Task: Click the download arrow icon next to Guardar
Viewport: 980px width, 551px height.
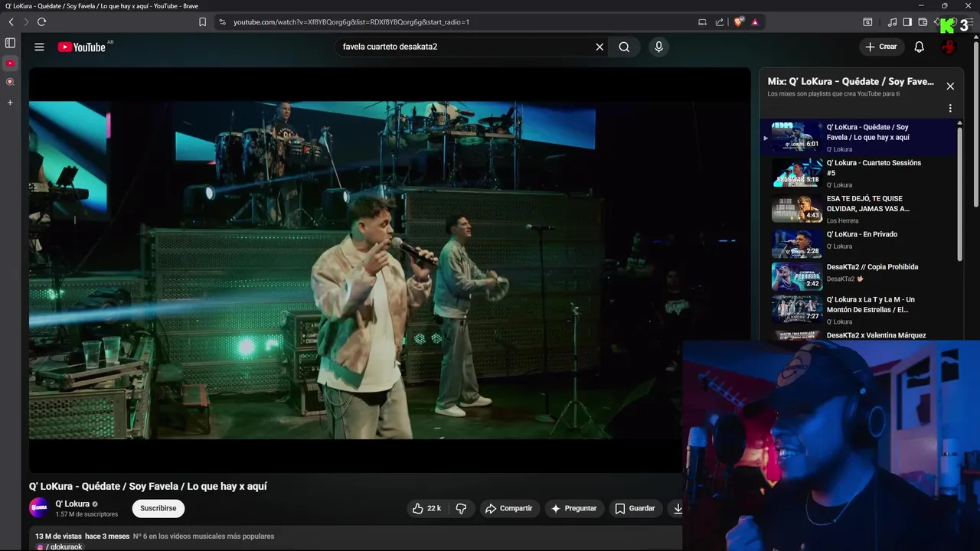Action: pyautogui.click(x=677, y=508)
